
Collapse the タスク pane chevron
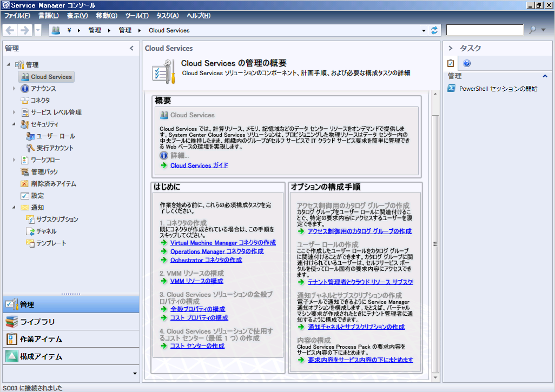451,48
